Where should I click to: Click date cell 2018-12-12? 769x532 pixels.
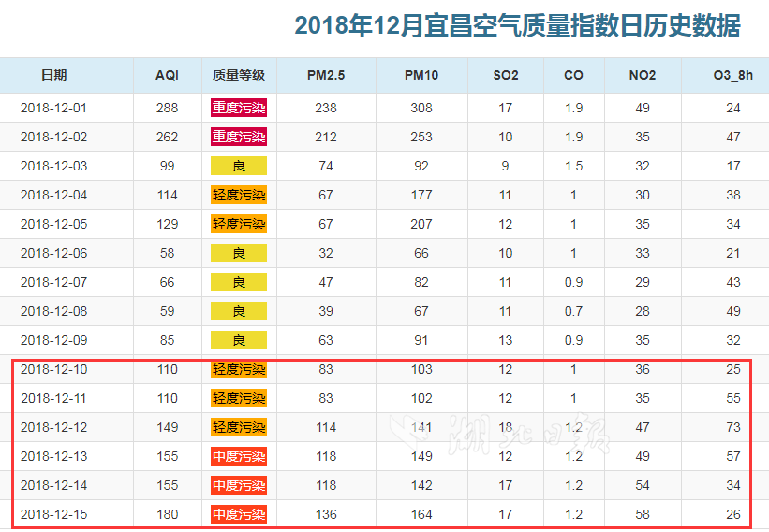[x=54, y=427]
